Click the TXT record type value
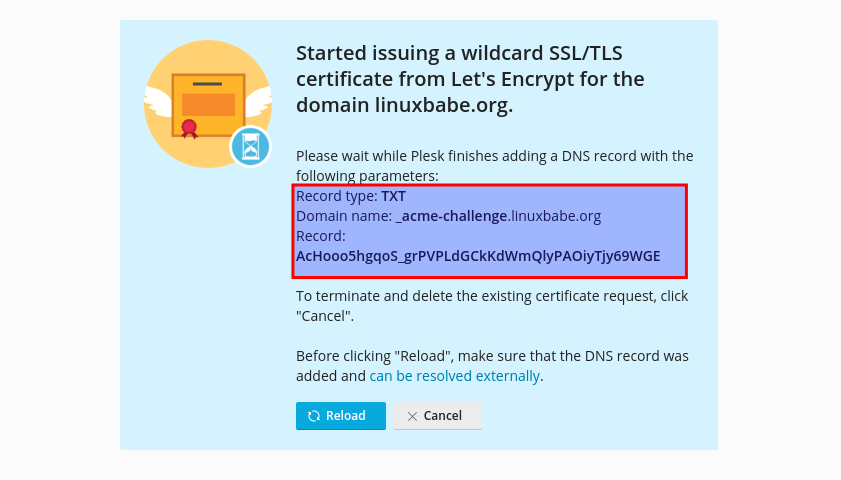The width and height of the screenshot is (841, 480). tap(393, 196)
